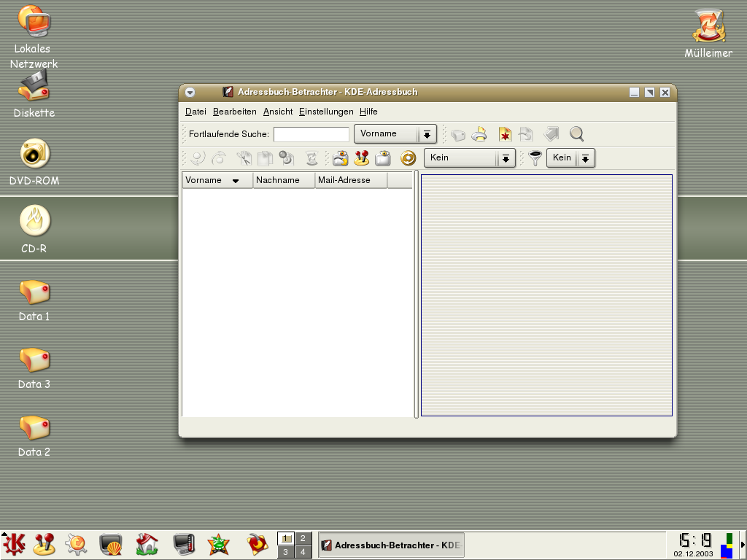Switch to virtual desktop 4
The height and width of the screenshot is (560, 747).
tap(303, 552)
